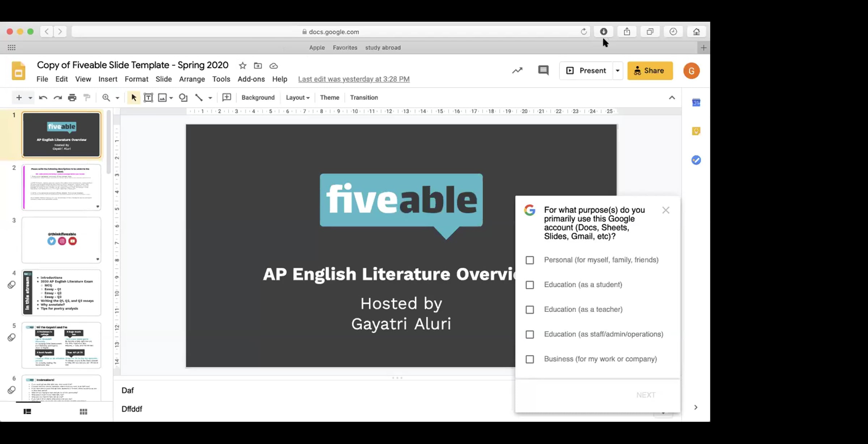Image resolution: width=868 pixels, height=444 pixels.
Task: Check Personal (for myself, family, friends)
Action: [x=530, y=260]
